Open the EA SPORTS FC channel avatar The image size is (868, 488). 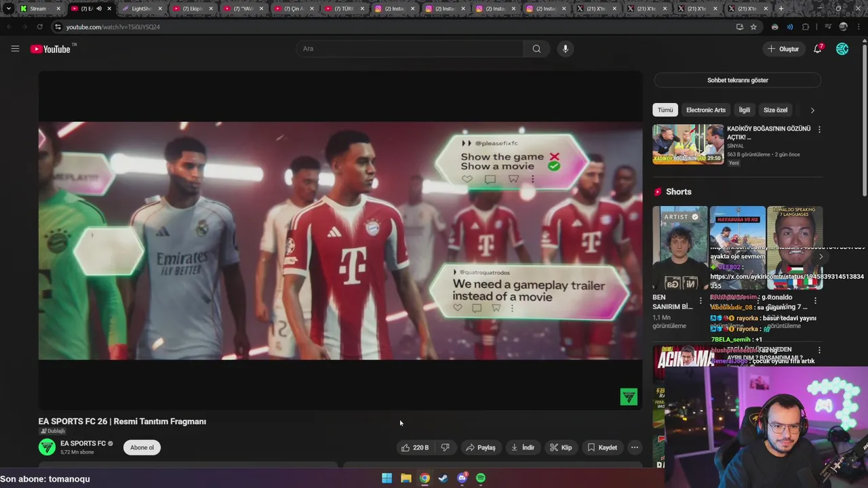47,447
